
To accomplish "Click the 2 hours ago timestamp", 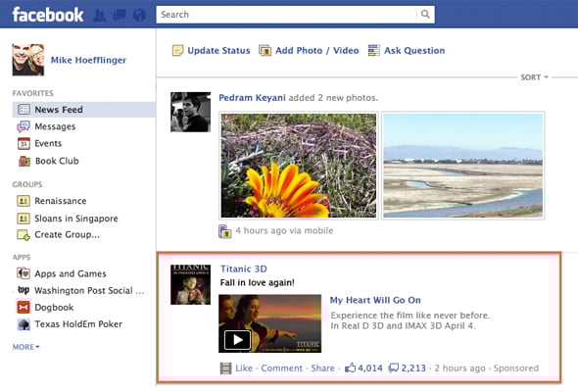I will tap(459, 368).
